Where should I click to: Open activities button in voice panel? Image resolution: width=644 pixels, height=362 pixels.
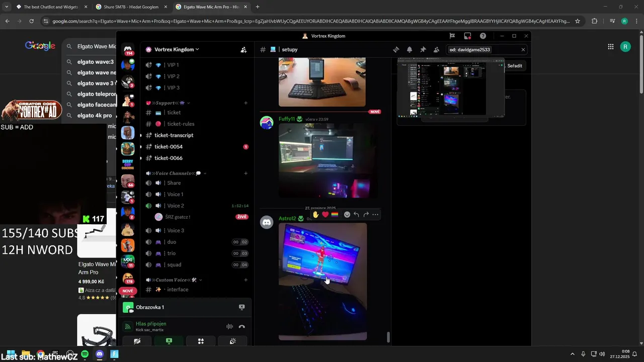click(x=201, y=341)
